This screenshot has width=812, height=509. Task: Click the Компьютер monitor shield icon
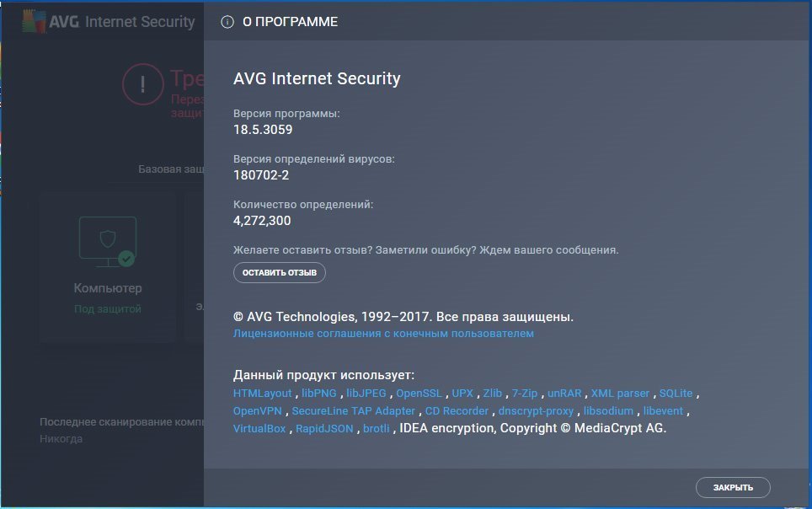(105, 241)
